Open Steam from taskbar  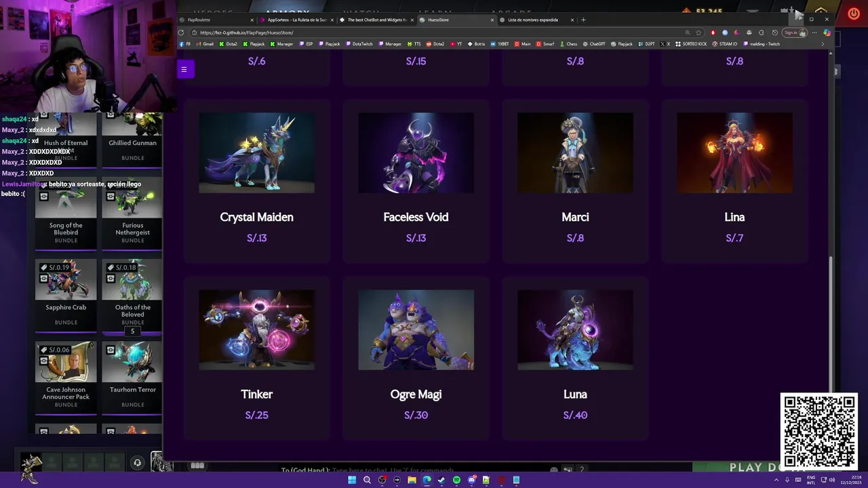point(441,480)
